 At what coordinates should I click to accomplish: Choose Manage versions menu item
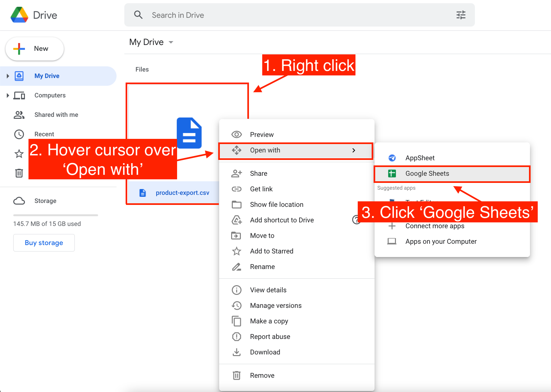(297, 306)
